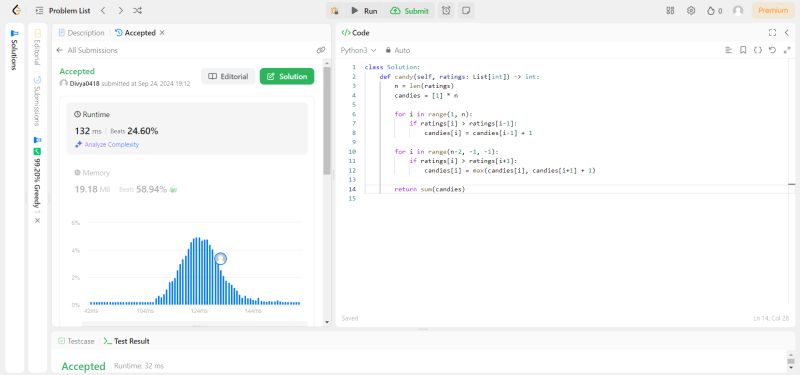Click the LeetCode logo icon
The image size is (800, 375).
point(16,10)
